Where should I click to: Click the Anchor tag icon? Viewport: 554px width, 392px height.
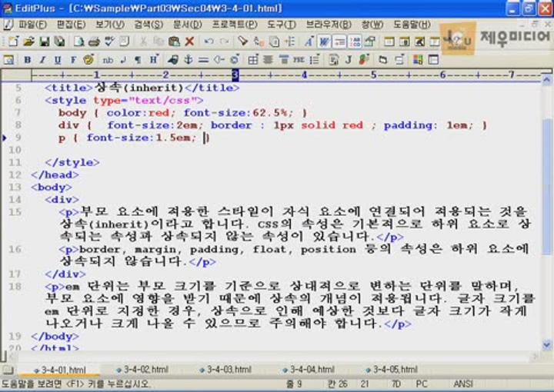188,60
